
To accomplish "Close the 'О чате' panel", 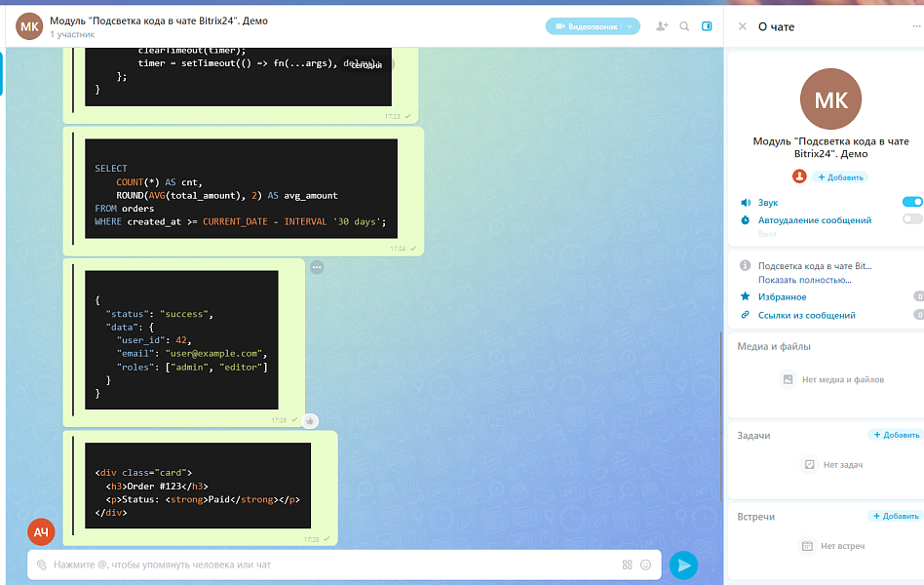I will click(x=743, y=27).
